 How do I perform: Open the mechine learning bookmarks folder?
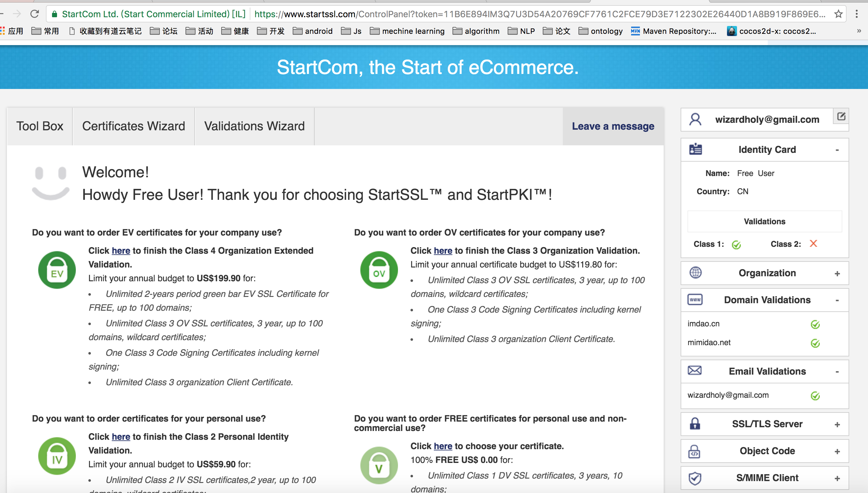coord(407,31)
